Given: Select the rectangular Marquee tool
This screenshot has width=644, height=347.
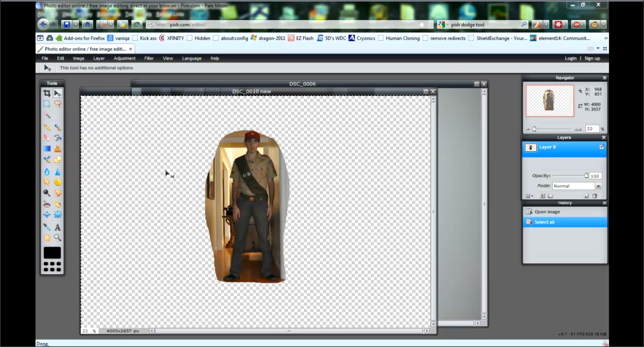Looking at the screenshot, I should (x=47, y=104).
